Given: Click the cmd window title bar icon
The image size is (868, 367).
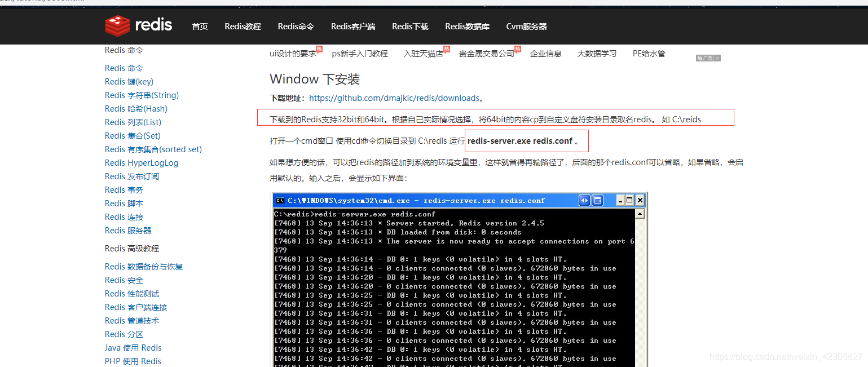Looking at the screenshot, I should pos(280,200).
